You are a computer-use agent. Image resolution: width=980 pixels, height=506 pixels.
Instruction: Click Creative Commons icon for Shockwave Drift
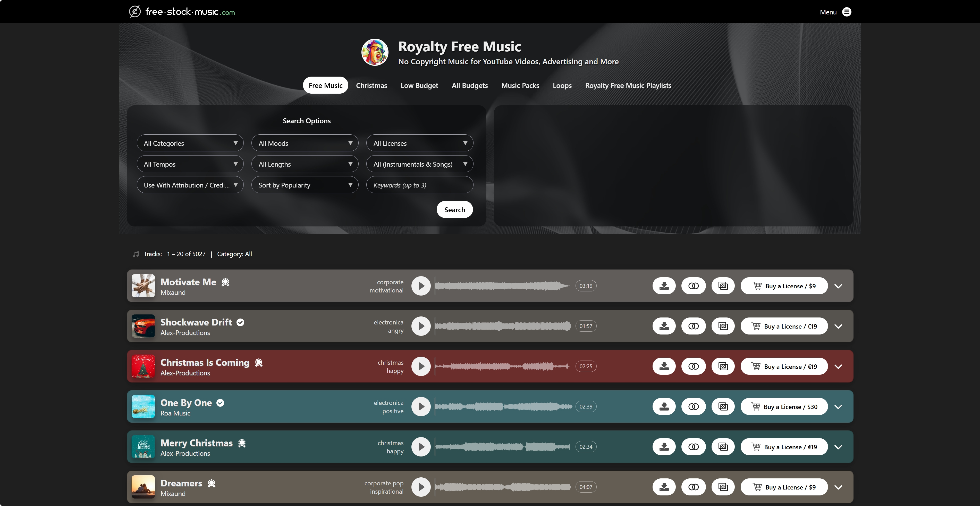coord(693,326)
